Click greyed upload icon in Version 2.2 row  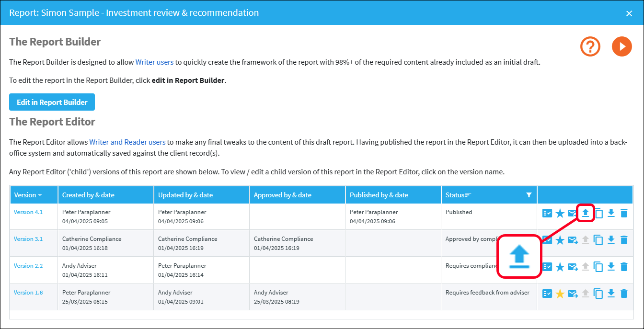pos(585,267)
